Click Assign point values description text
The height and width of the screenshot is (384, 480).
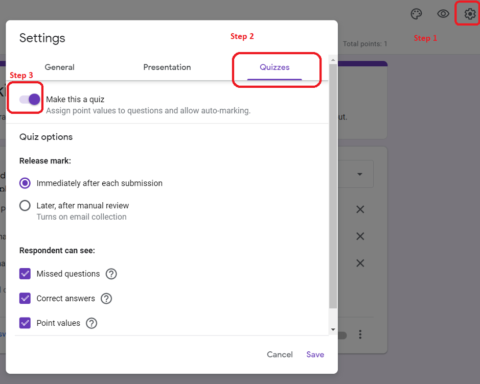pyautogui.click(x=148, y=111)
